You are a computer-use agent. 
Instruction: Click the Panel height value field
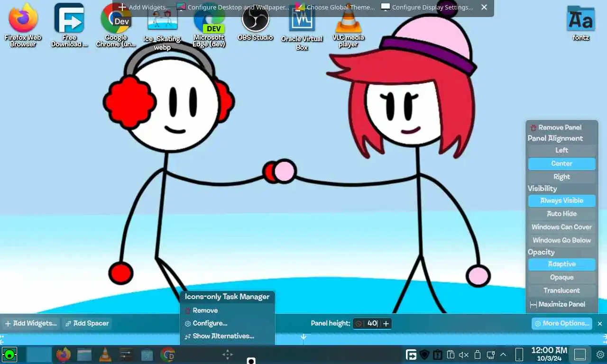pyautogui.click(x=372, y=323)
